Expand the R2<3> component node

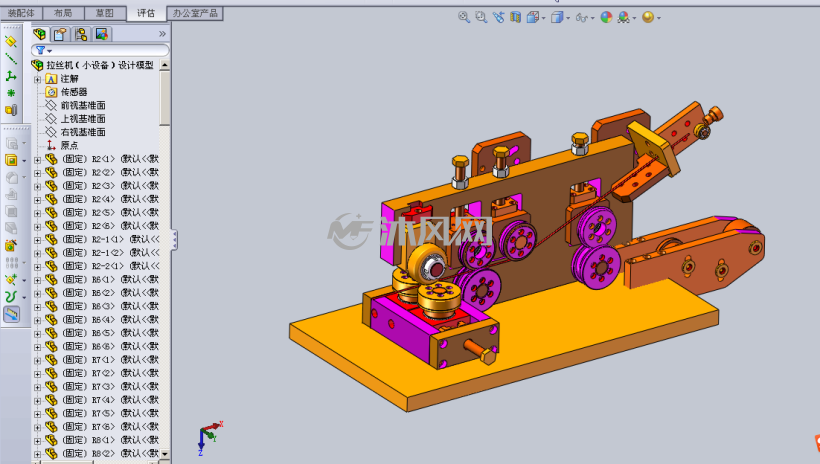pyautogui.click(x=38, y=186)
